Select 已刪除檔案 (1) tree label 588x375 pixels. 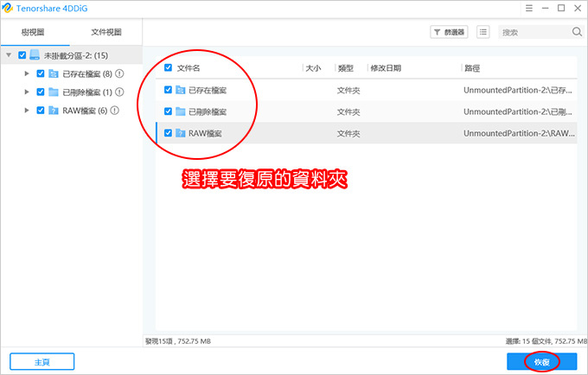(x=87, y=92)
